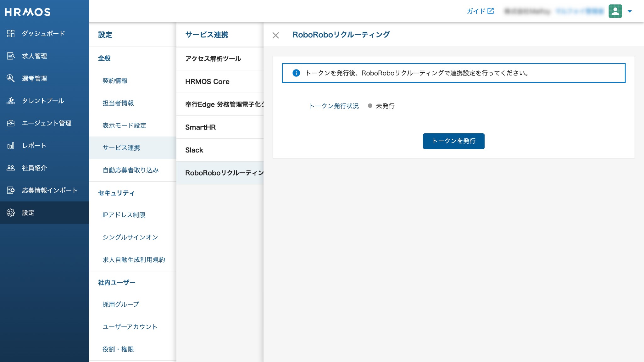Click the セキュリティ section heading

click(x=116, y=193)
